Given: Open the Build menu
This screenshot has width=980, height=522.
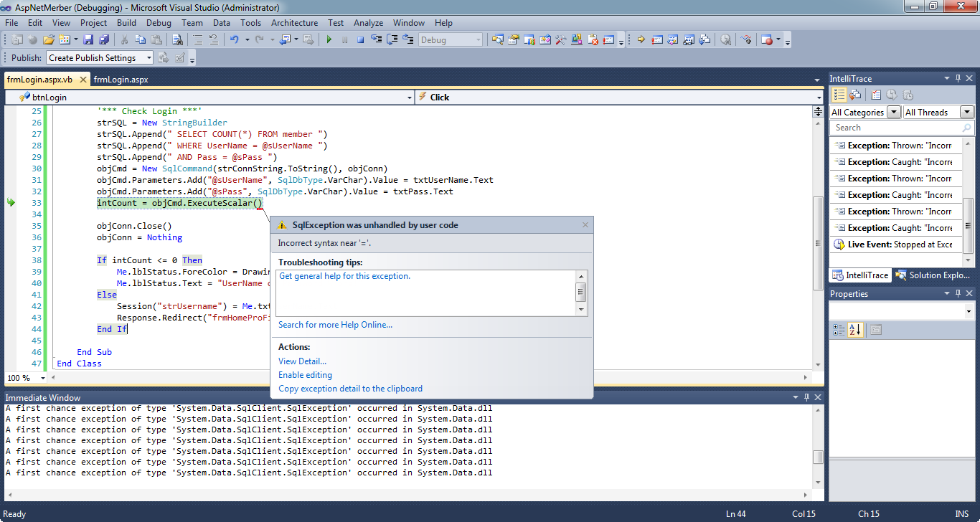Looking at the screenshot, I should point(126,23).
